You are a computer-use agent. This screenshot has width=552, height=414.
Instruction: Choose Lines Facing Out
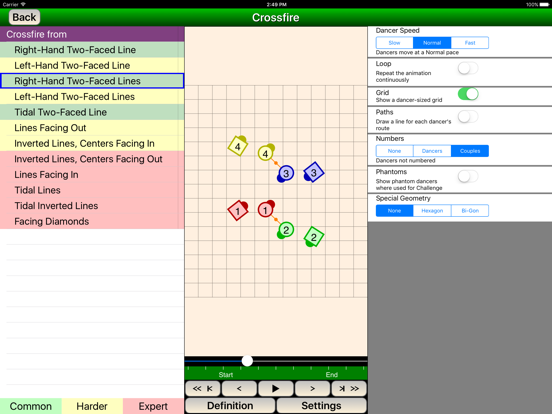pos(92,128)
